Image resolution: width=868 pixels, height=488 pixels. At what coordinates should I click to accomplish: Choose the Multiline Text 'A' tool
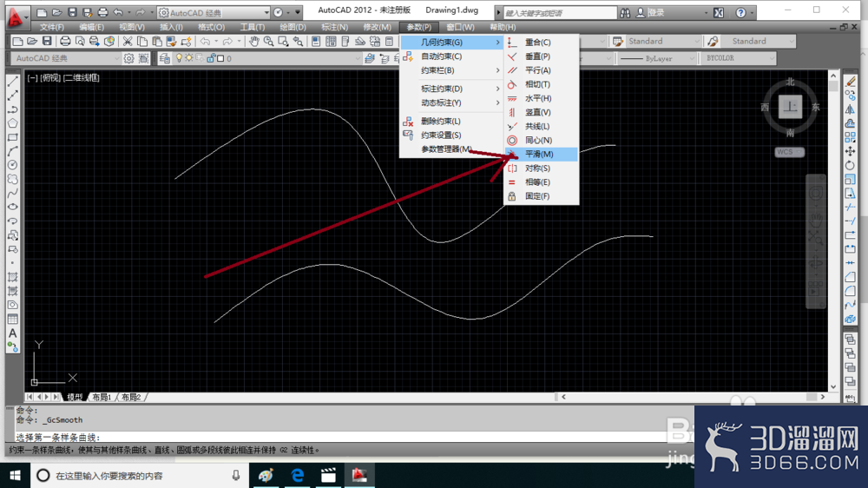(13, 333)
